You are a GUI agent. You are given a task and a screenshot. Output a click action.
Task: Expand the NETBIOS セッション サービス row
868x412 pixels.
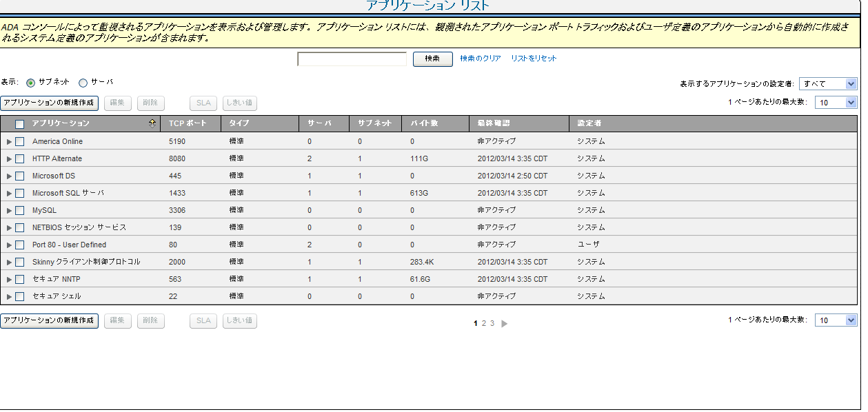click(x=9, y=227)
